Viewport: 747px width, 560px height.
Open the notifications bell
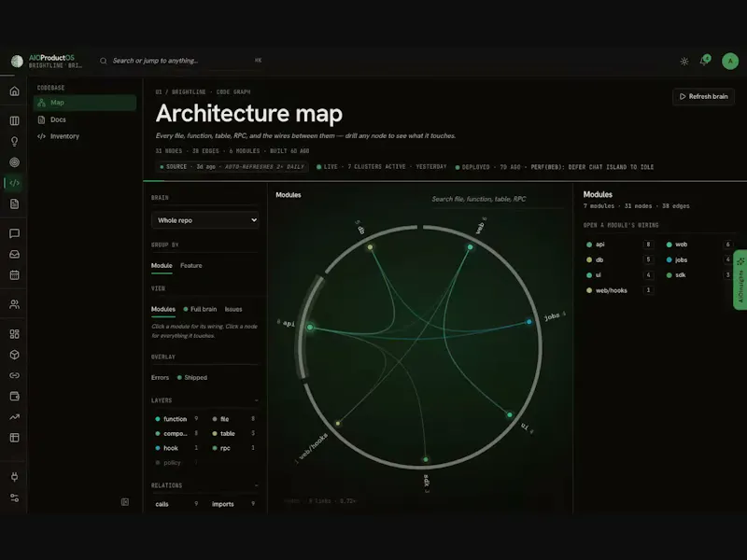click(704, 61)
